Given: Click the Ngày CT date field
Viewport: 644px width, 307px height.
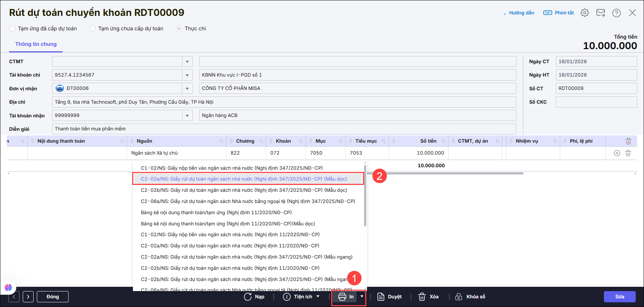Looking at the screenshot, I should (x=596, y=61).
